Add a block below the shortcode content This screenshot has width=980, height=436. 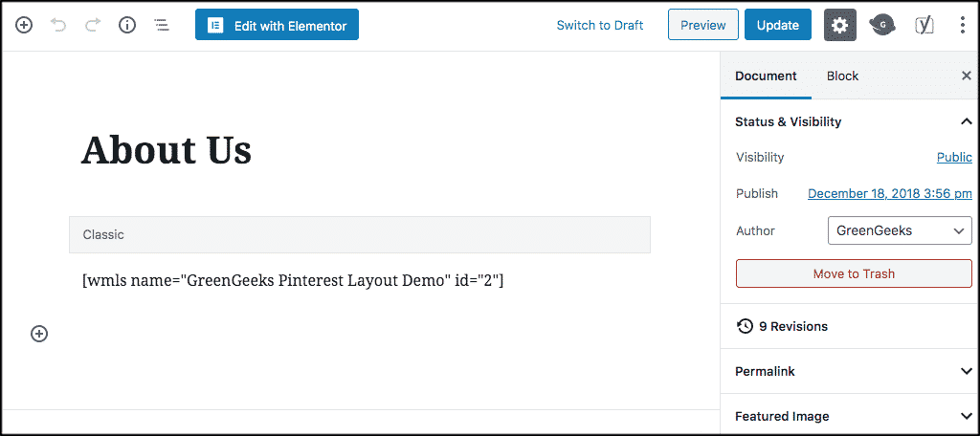[x=39, y=335]
